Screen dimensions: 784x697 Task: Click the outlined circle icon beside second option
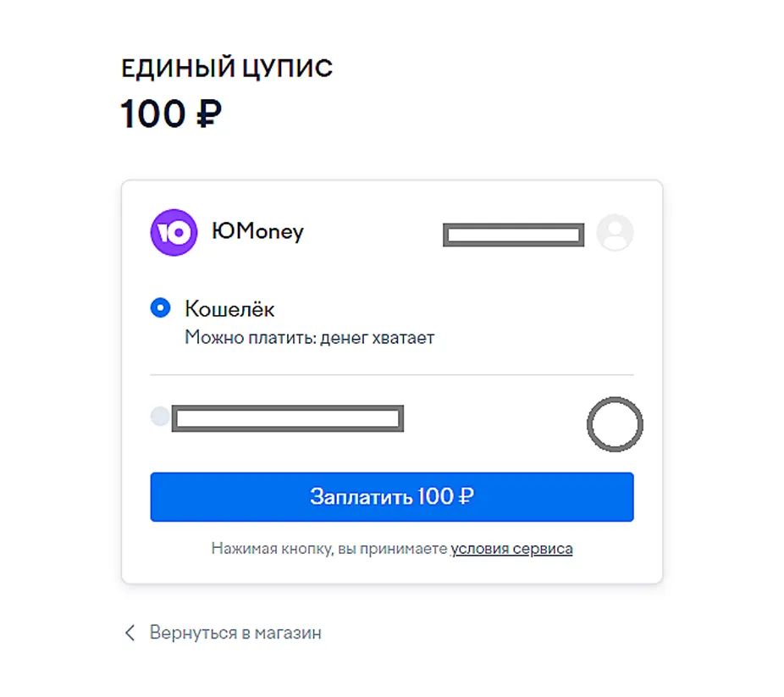click(615, 424)
